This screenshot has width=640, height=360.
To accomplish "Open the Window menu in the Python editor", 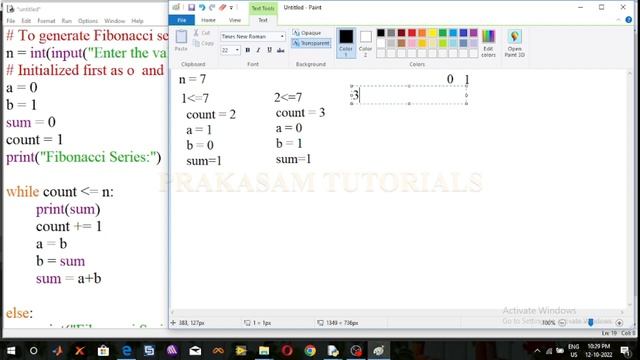I will coord(114,21).
